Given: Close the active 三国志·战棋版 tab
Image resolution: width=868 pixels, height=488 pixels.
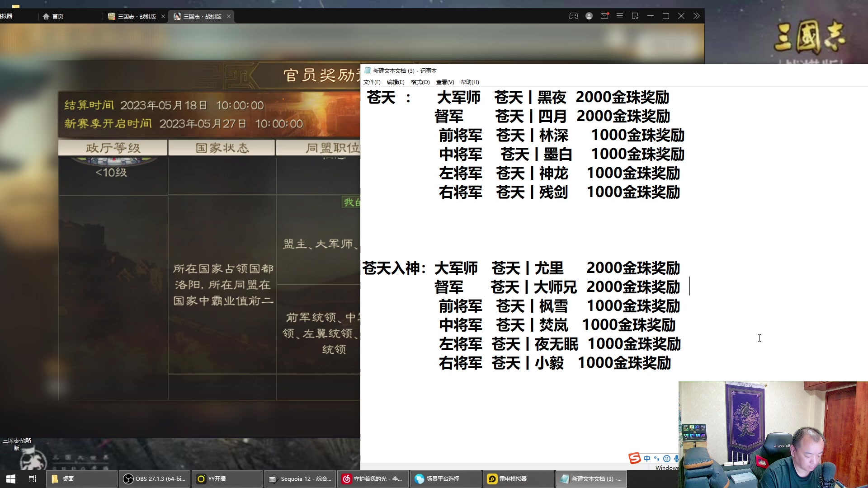Looking at the screenshot, I should (x=229, y=16).
